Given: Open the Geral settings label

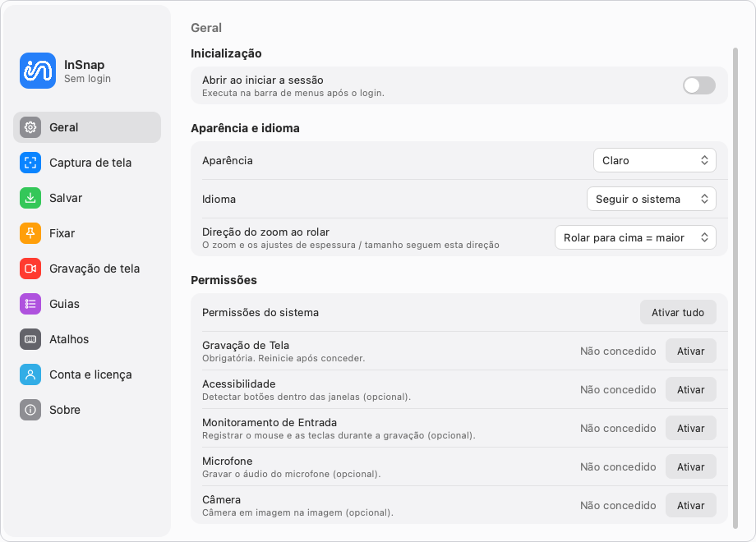Looking at the screenshot, I should pyautogui.click(x=63, y=127).
